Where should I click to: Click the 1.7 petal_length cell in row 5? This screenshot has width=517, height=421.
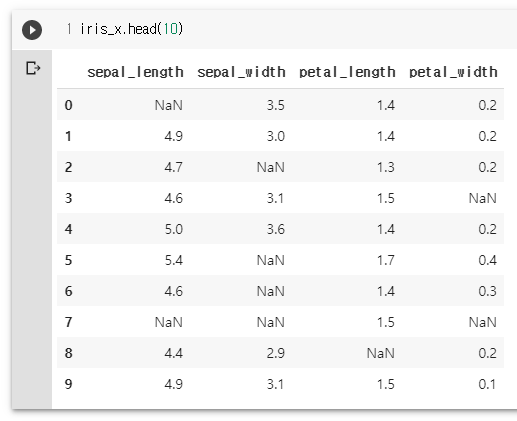(386, 260)
